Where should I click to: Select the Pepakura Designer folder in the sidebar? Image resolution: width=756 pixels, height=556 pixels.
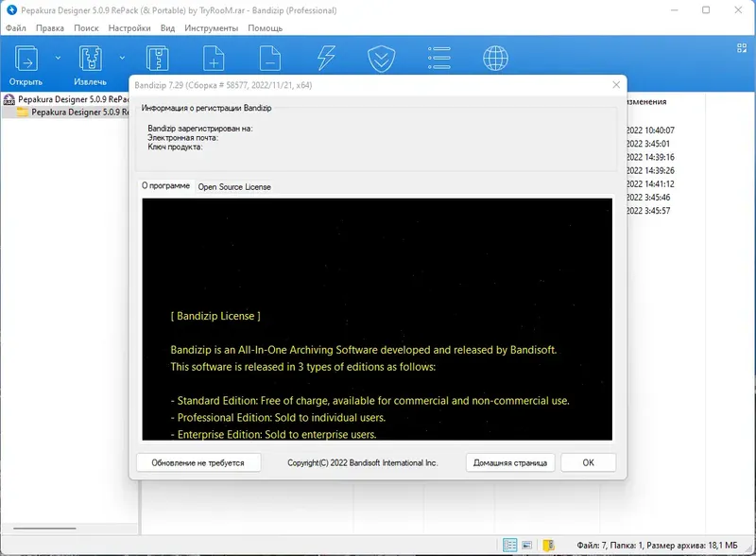pyautogui.click(x=71, y=112)
